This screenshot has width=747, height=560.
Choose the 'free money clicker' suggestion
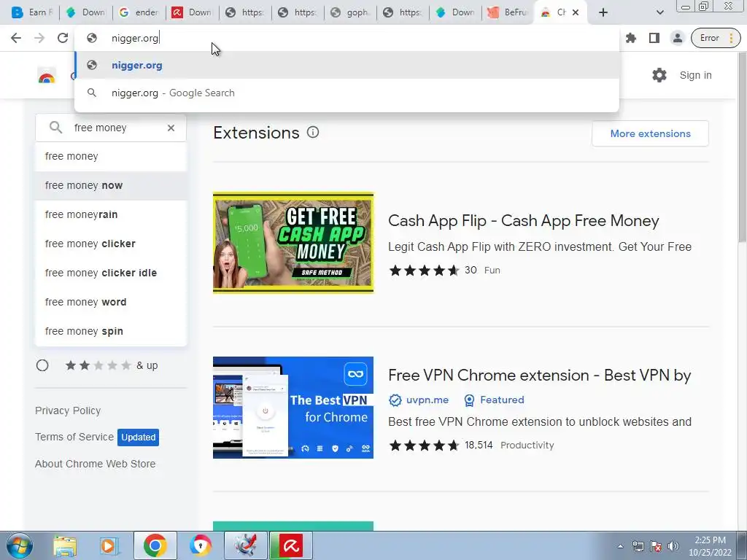pos(111,244)
